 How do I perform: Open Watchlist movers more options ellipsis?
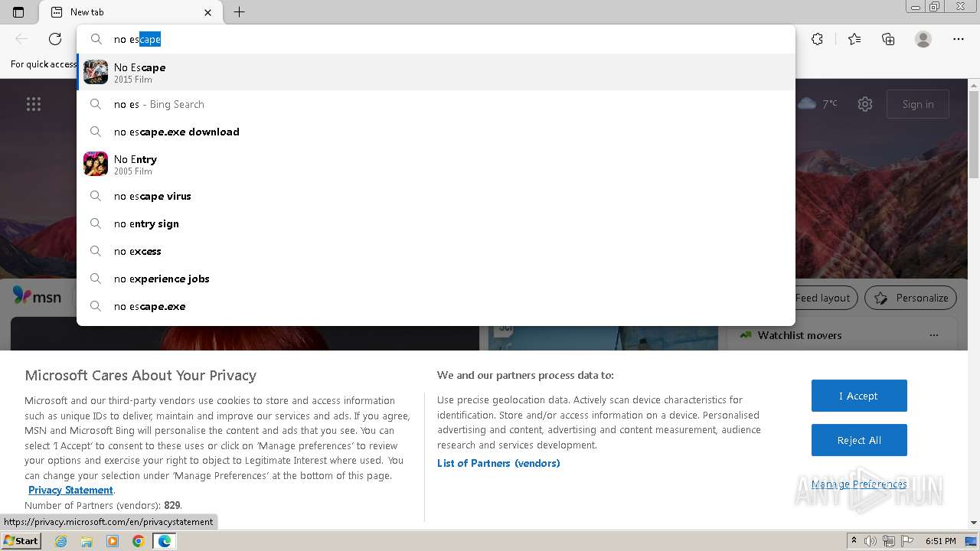933,335
